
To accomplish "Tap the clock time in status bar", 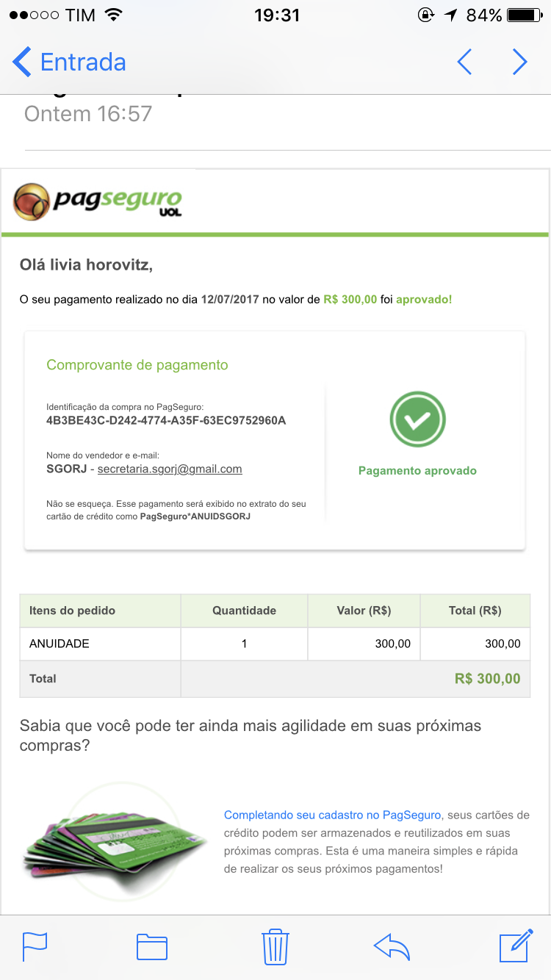I will (277, 15).
